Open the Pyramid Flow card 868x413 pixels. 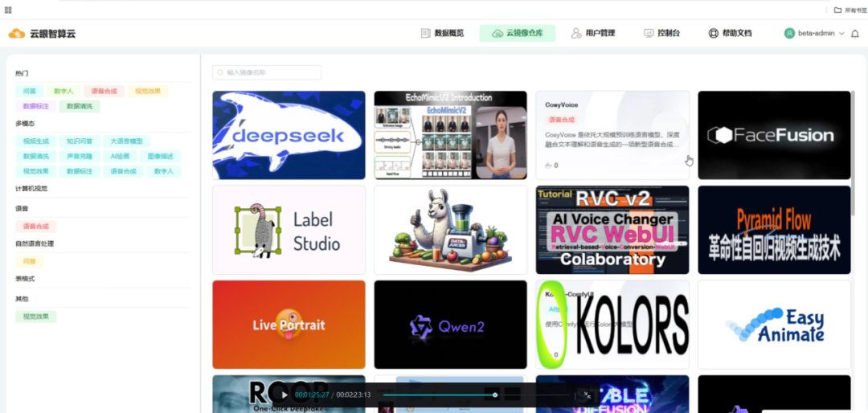(774, 230)
